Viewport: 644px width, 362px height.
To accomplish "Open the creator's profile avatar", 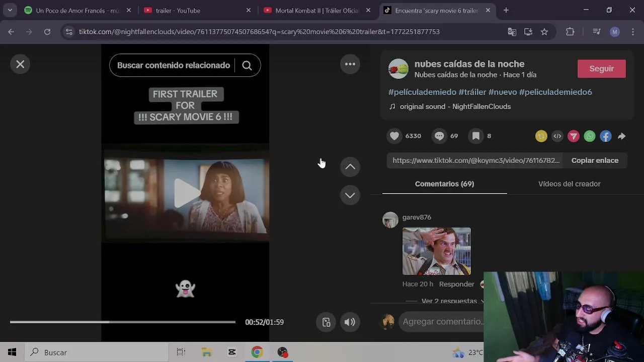I will tap(398, 69).
